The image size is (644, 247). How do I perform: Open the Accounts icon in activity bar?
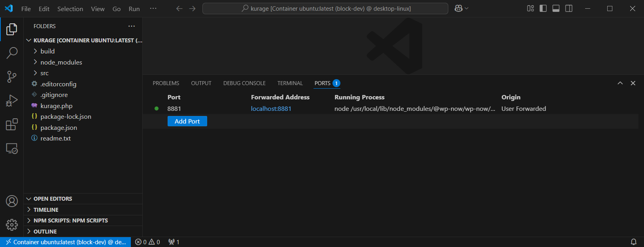tap(12, 201)
